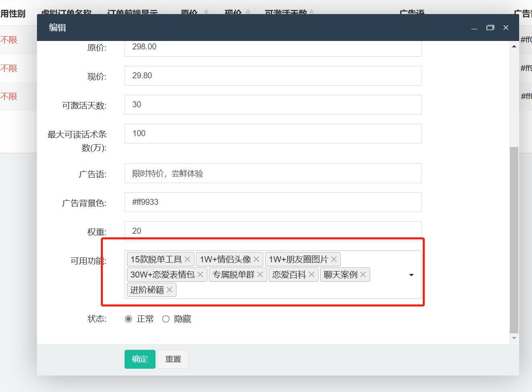532x392 pixels.
Task: Click the 广告语 input field
Action: pyautogui.click(x=273, y=173)
